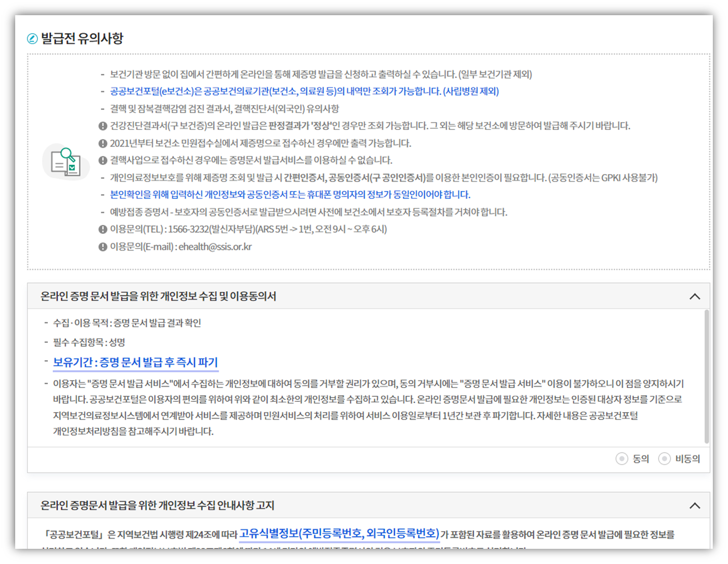Collapse the 개인정보 수집 및 이용동의서 section chevron

coord(696,296)
